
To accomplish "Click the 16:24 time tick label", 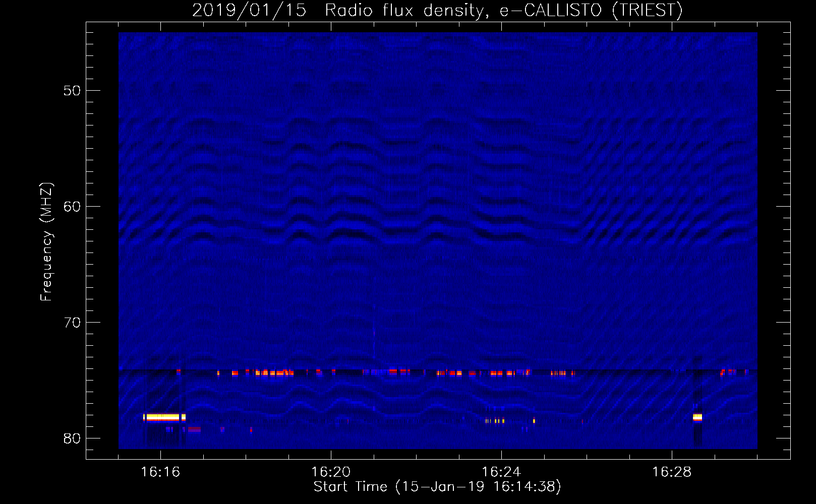I will (501, 472).
